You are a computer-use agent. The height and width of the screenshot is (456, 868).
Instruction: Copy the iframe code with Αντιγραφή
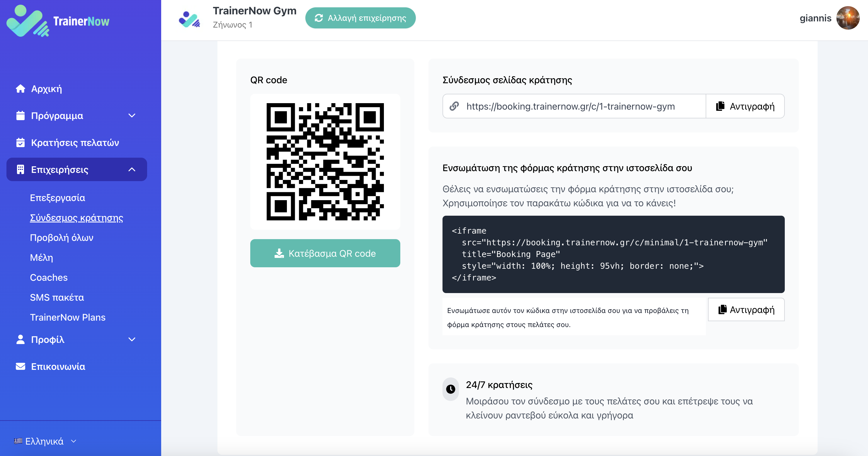coord(746,309)
